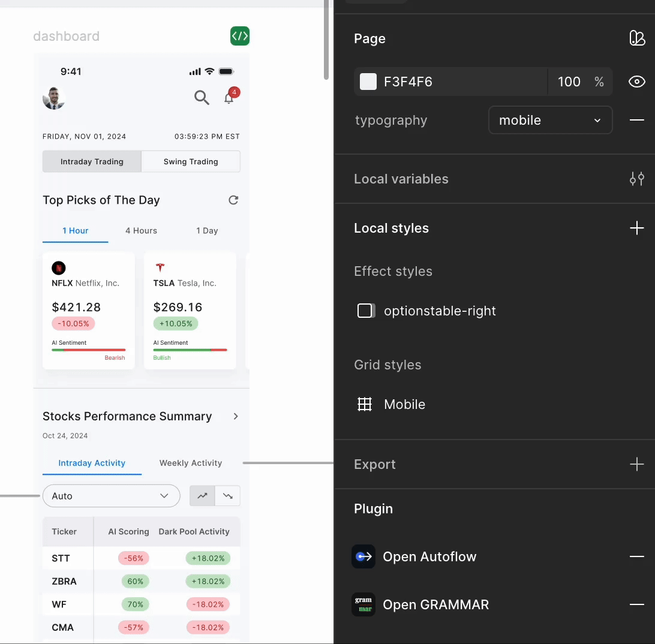
Task: Open the typography mobile dropdown
Action: pos(550,121)
